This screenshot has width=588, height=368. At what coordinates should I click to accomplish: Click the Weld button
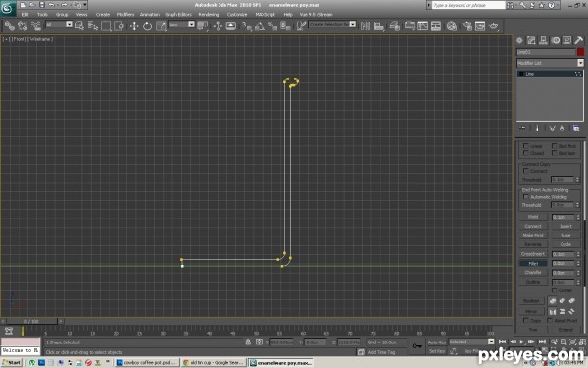pyautogui.click(x=533, y=217)
